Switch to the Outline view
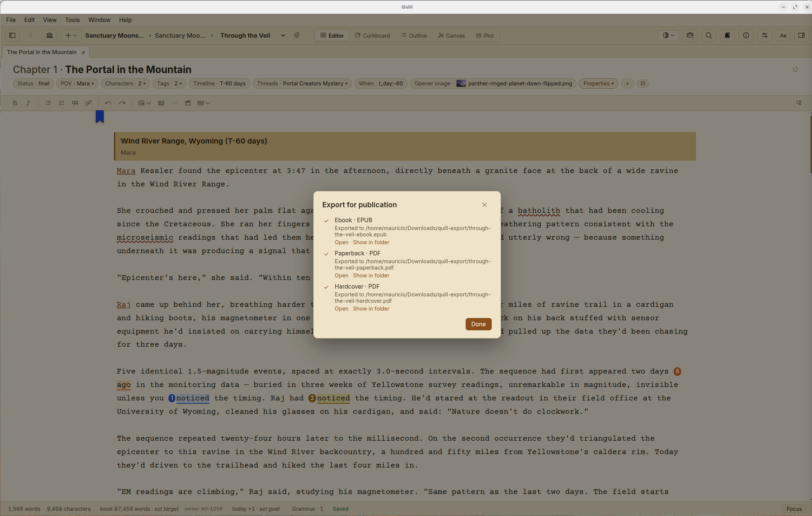Image resolution: width=812 pixels, height=516 pixels. (x=414, y=35)
